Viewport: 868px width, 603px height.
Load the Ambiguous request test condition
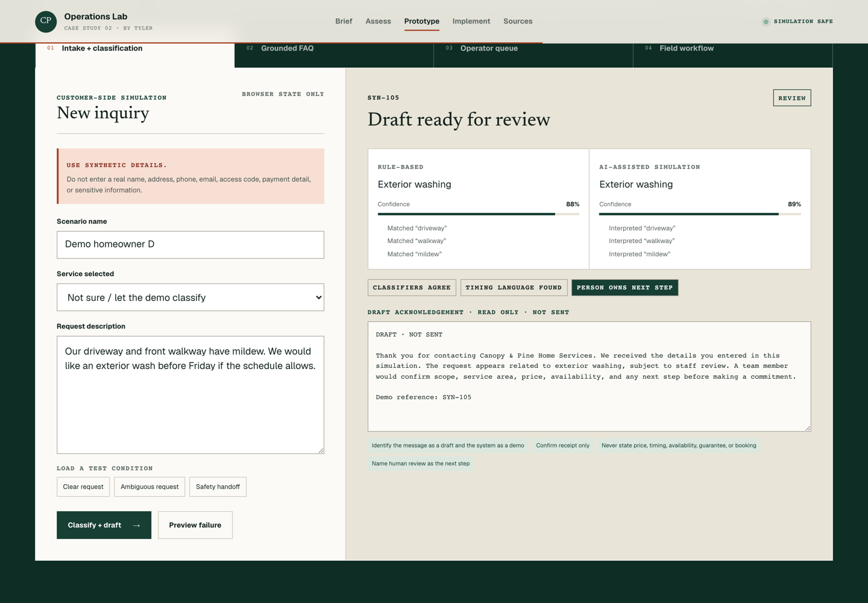pos(149,487)
